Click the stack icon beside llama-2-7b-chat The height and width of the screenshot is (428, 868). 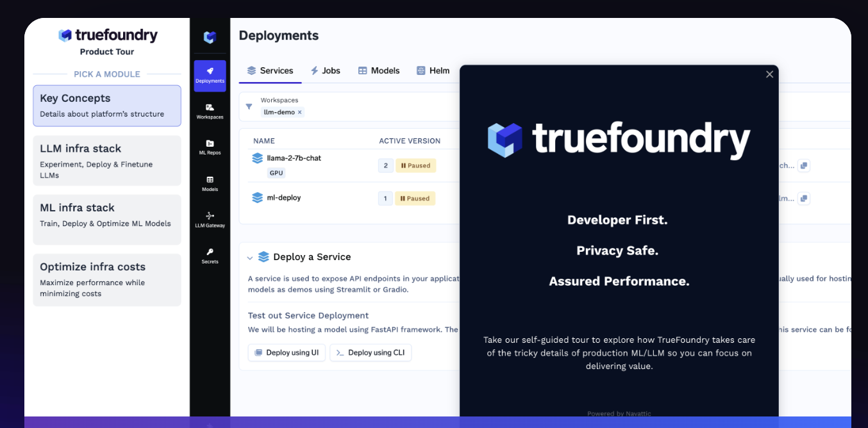pyautogui.click(x=258, y=158)
